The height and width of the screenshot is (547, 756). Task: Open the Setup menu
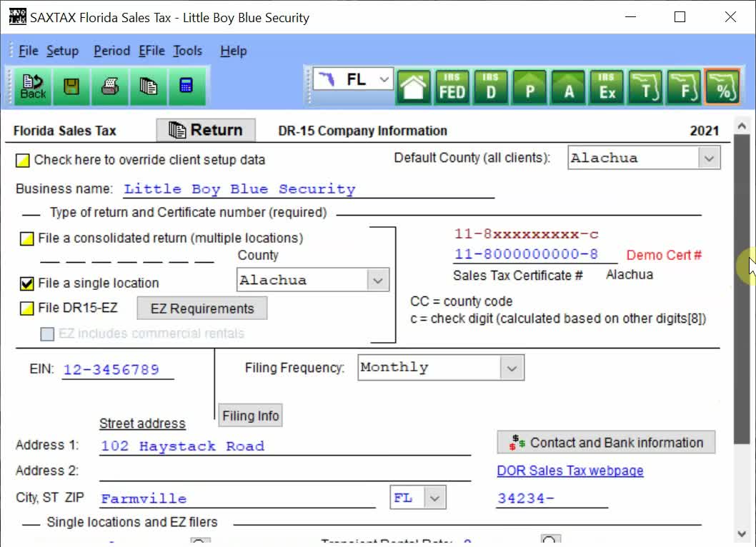click(x=63, y=51)
